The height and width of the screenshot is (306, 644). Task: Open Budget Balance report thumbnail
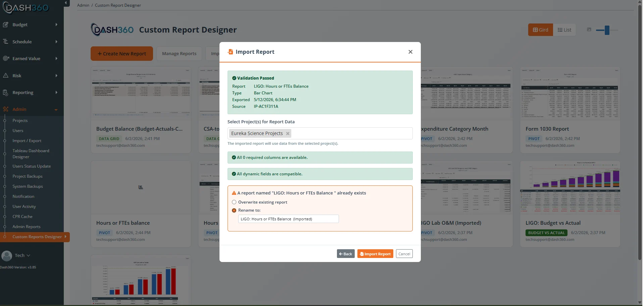point(141,93)
